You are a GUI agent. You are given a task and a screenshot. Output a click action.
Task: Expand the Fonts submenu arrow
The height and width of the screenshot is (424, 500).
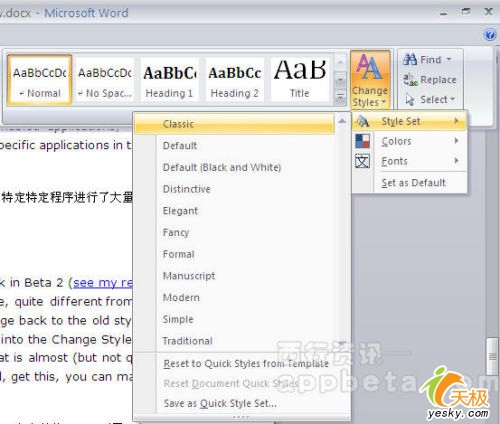coord(457,161)
